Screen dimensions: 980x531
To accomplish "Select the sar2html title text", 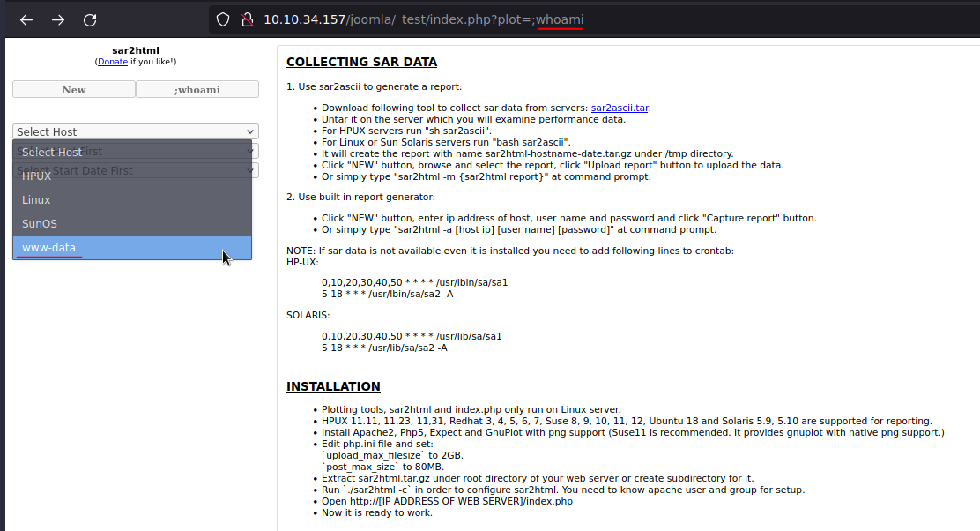I will coord(135,49).
